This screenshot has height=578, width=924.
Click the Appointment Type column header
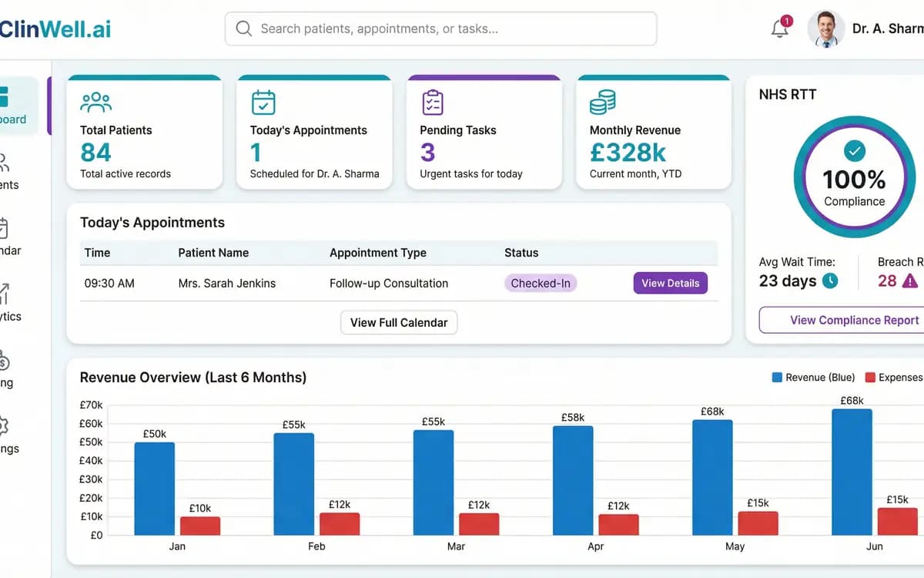click(377, 253)
